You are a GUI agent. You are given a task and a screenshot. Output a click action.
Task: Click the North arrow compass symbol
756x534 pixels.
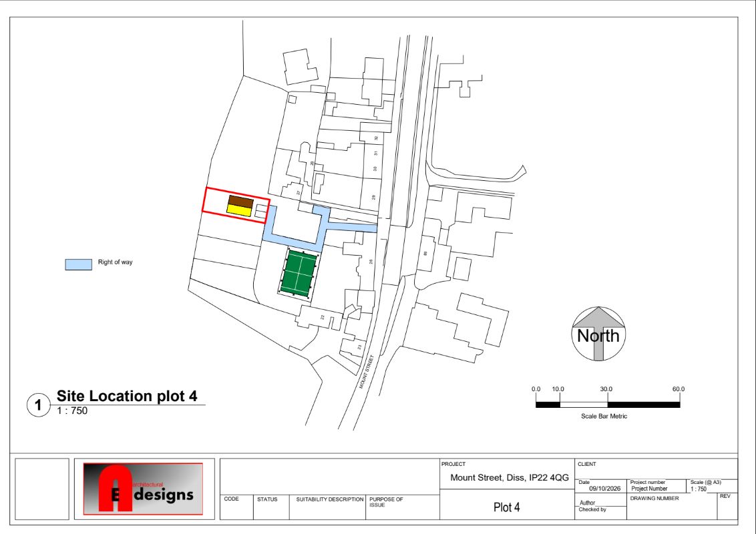598,334
